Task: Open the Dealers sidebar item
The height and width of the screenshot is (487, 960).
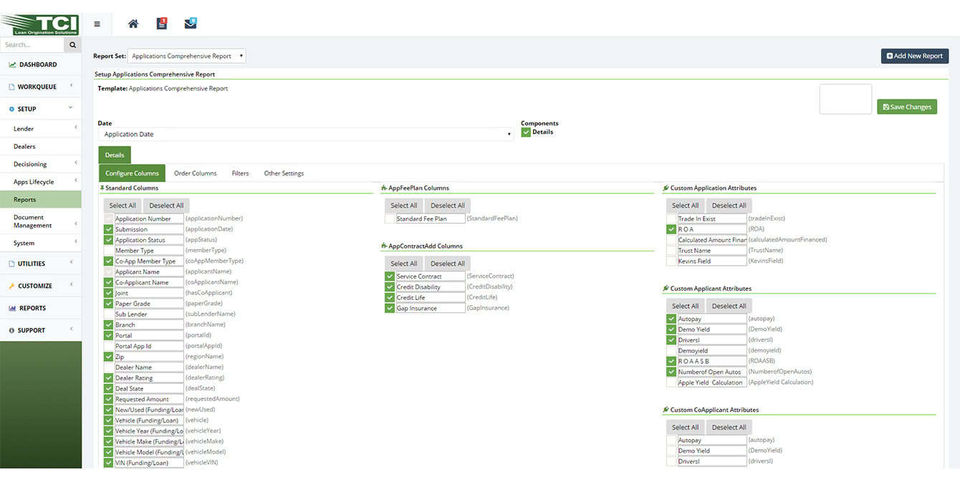Action: click(24, 146)
